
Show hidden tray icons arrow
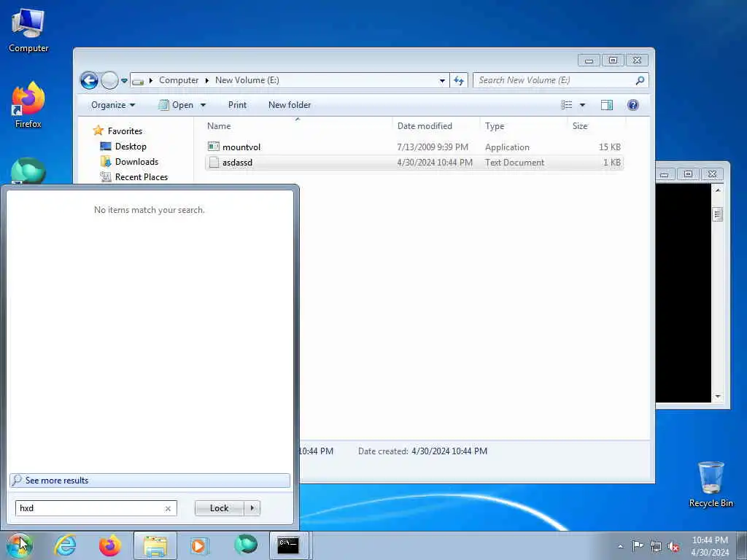(x=620, y=546)
